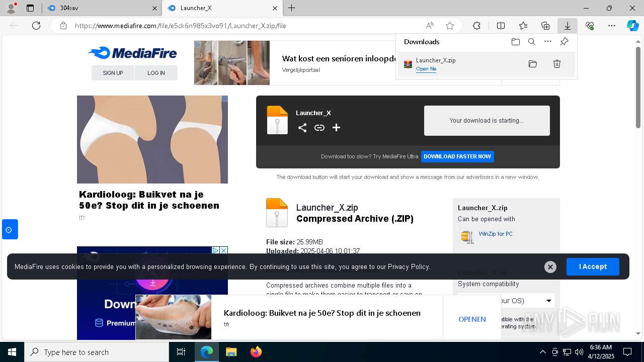The image size is (644, 362).
Task: Launch Firefox from taskbar
Action: click(256, 352)
